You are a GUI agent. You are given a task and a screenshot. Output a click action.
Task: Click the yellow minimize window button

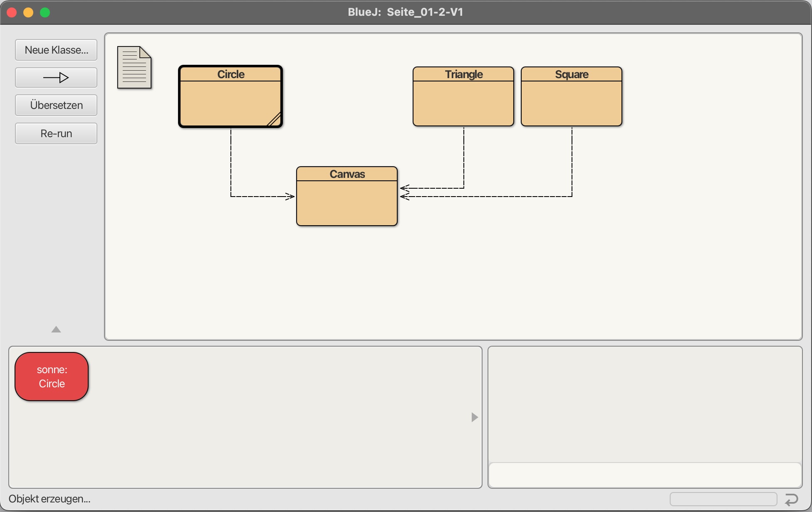[x=28, y=12]
